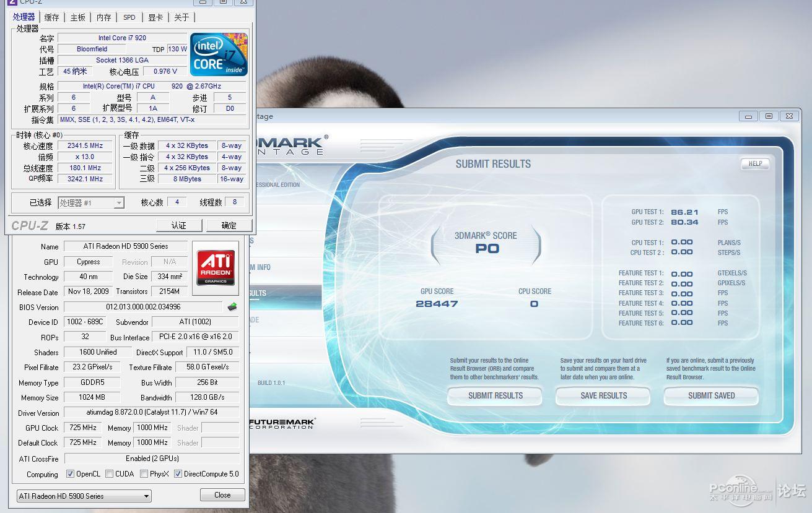This screenshot has width=812, height=513.
Task: Click the 认证 button in CPU-Z
Action: pos(179,225)
